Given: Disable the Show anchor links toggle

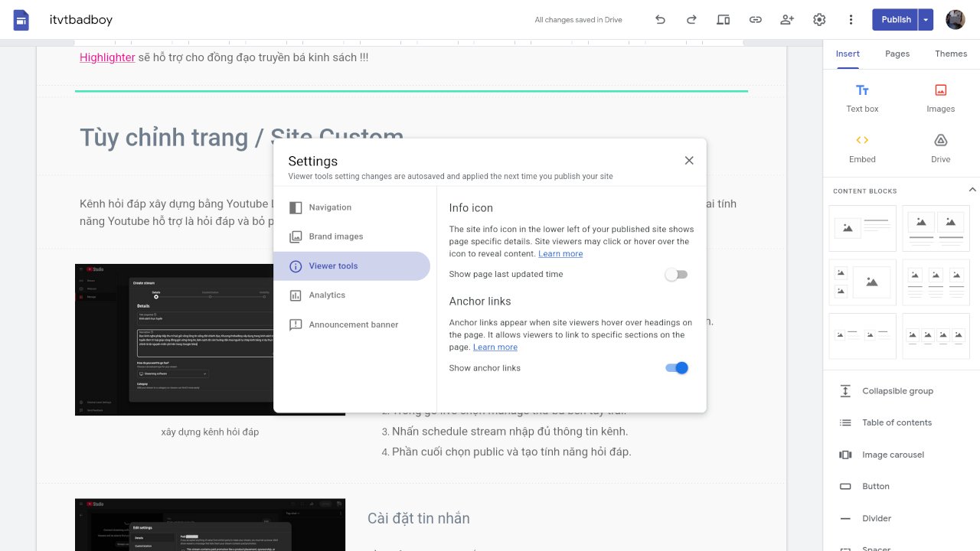Looking at the screenshot, I should 677,368.
